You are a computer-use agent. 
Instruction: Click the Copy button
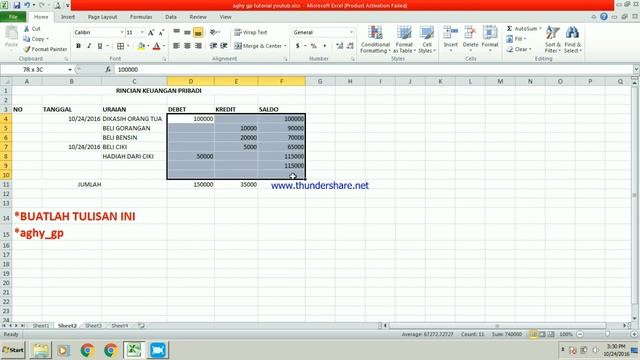[x=34, y=39]
